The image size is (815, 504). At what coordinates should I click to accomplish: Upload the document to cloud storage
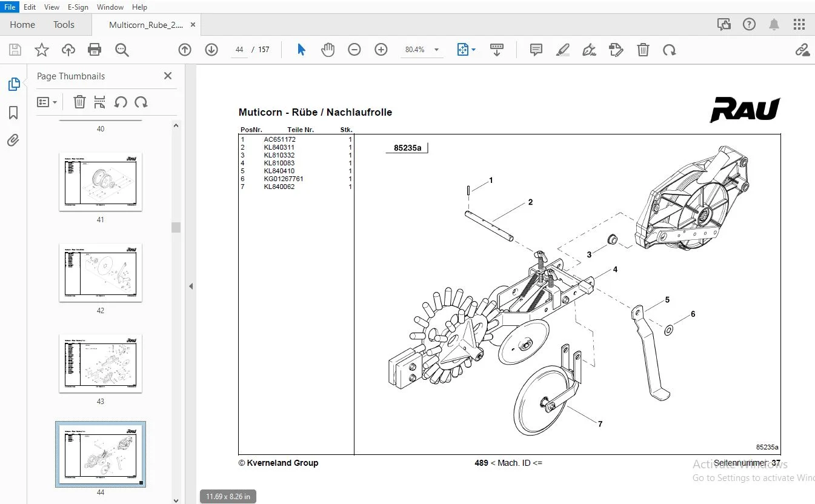(x=68, y=50)
